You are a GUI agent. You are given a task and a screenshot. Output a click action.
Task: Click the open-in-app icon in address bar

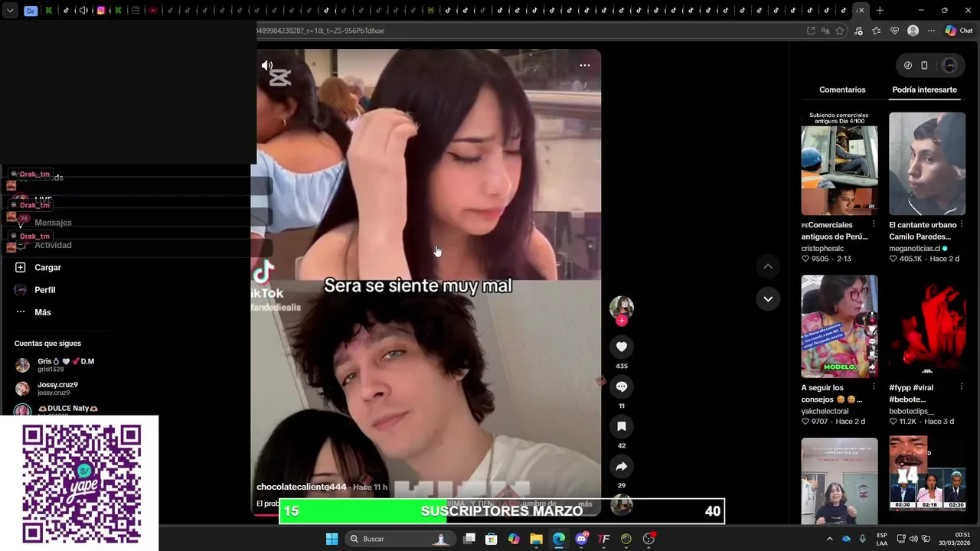pos(811,31)
